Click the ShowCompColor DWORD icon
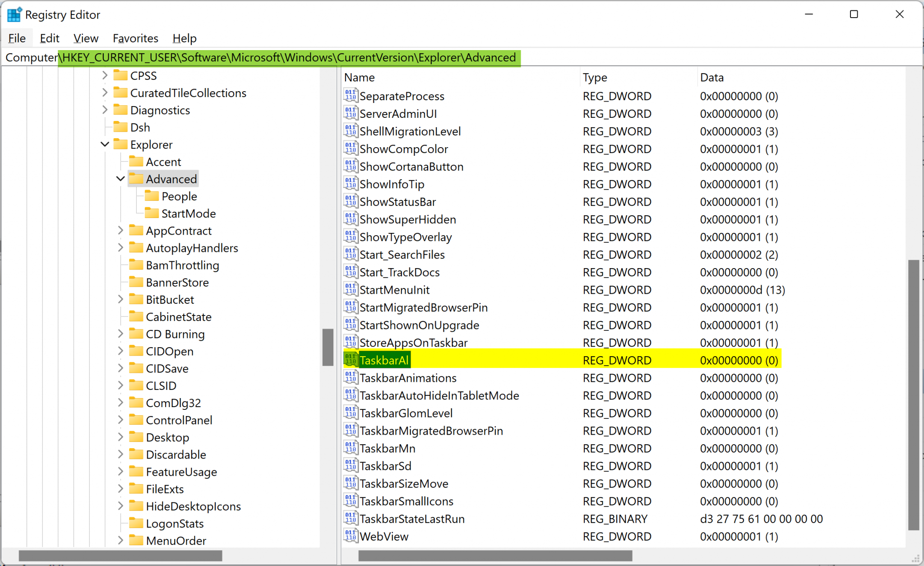 pyautogui.click(x=351, y=148)
